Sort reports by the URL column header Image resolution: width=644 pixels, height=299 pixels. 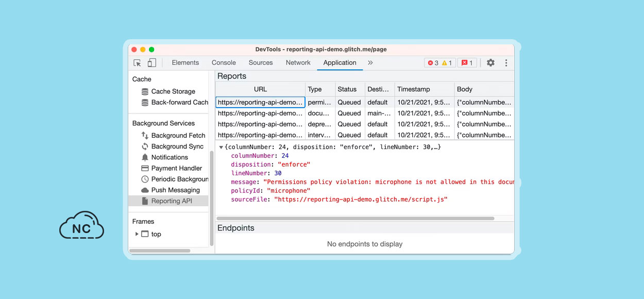(x=261, y=89)
